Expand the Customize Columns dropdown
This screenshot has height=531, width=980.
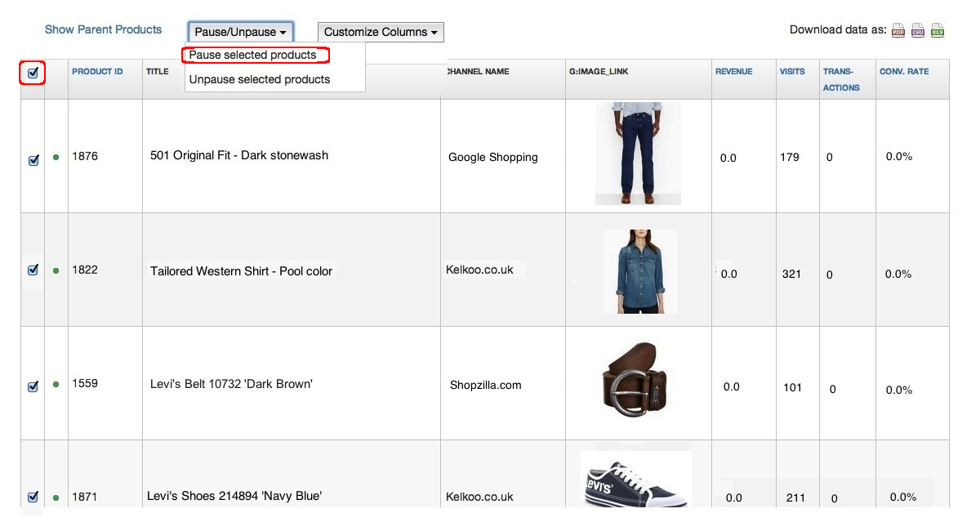coord(381,32)
